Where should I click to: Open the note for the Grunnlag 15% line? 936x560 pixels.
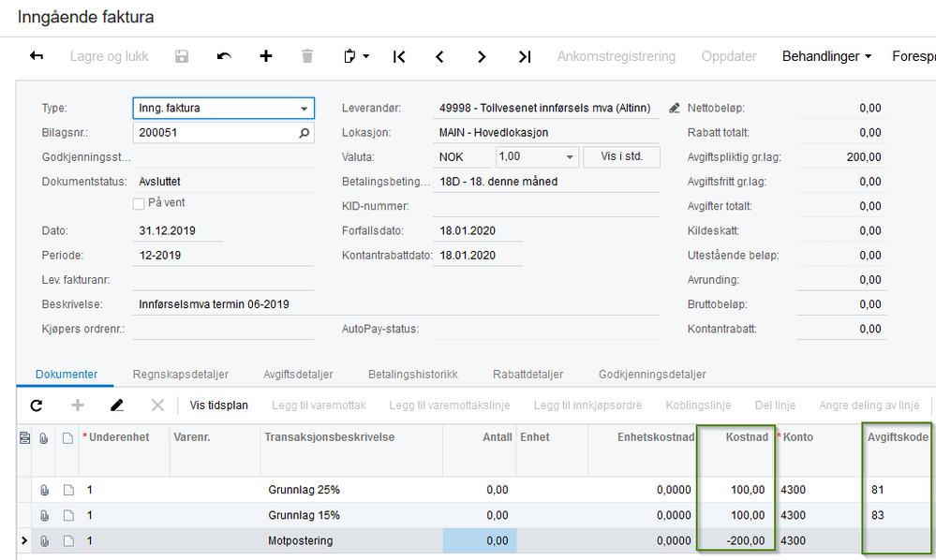click(68, 516)
